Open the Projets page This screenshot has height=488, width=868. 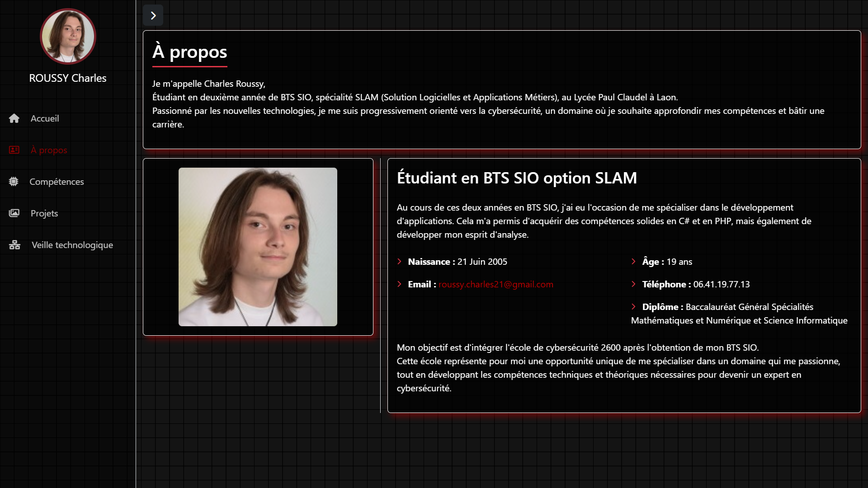44,213
